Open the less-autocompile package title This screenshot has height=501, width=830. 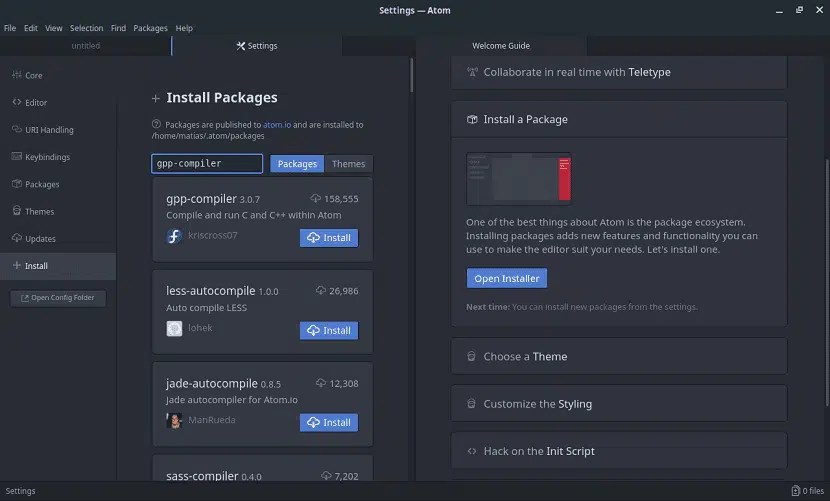[211, 291]
